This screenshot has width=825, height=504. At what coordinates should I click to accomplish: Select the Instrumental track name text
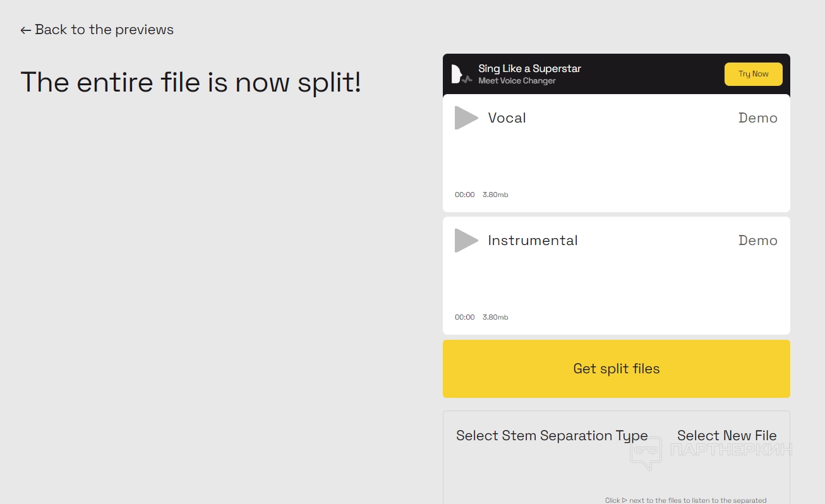tap(533, 241)
